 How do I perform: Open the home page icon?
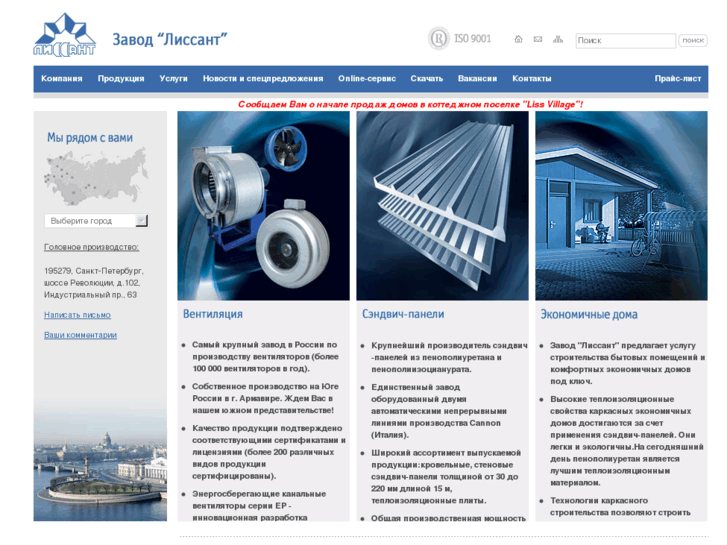tap(518, 39)
